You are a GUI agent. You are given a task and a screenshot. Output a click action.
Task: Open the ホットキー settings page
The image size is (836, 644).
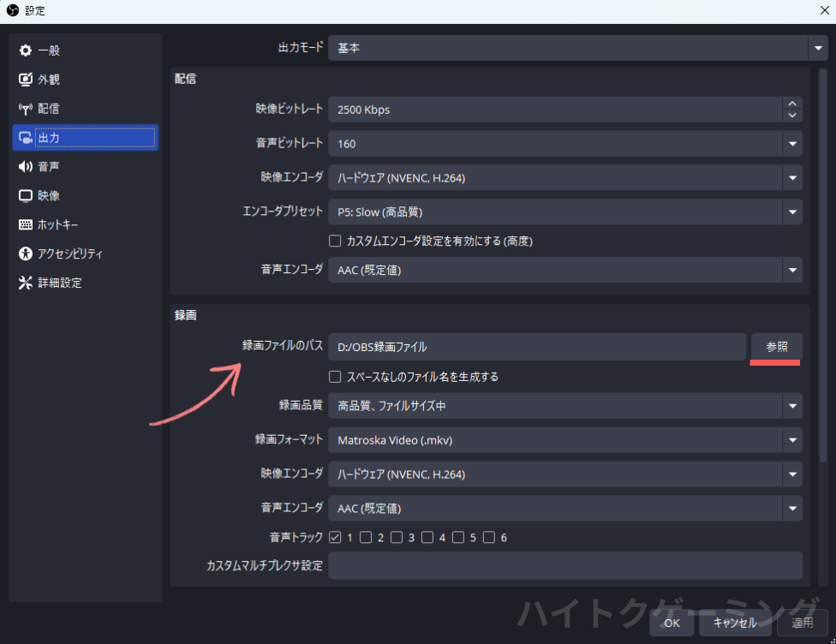86,224
